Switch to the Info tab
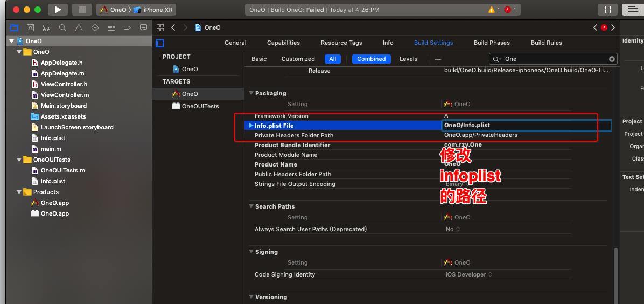644x304 pixels. point(388,43)
